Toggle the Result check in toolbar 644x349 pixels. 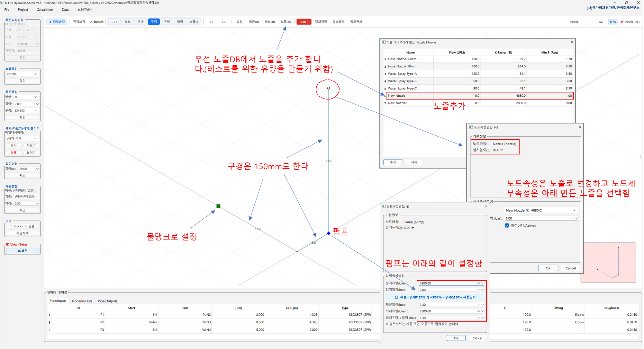[96, 22]
